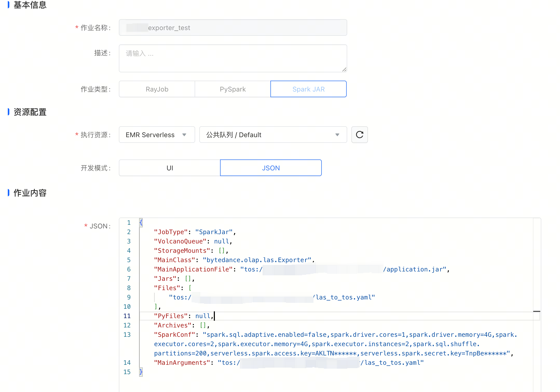
Task: Click the editor scrollbar position marker
Action: tap(537, 311)
